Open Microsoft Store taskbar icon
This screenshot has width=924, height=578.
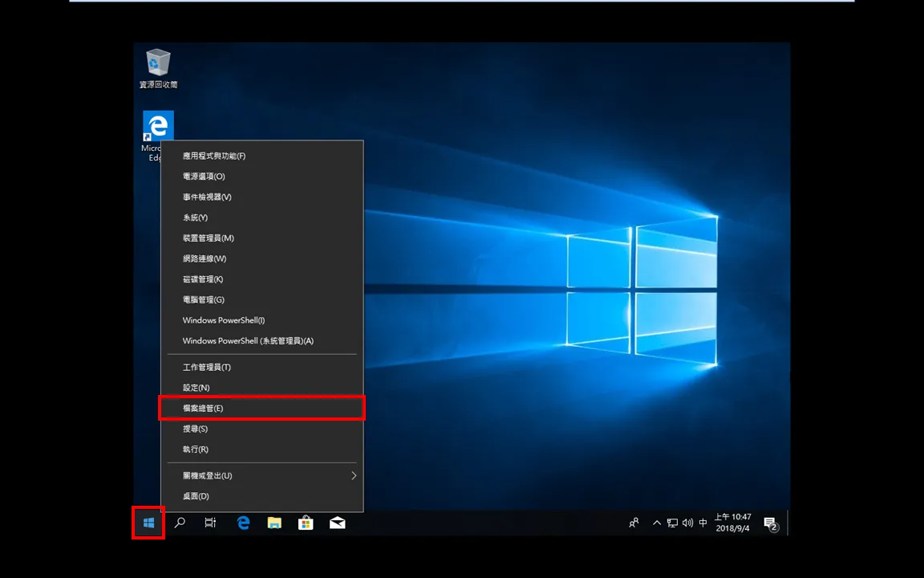(306, 523)
